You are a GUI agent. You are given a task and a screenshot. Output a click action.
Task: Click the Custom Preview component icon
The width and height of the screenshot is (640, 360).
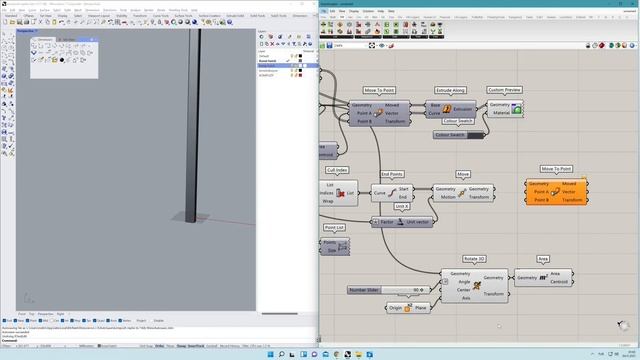pyautogui.click(x=516, y=109)
